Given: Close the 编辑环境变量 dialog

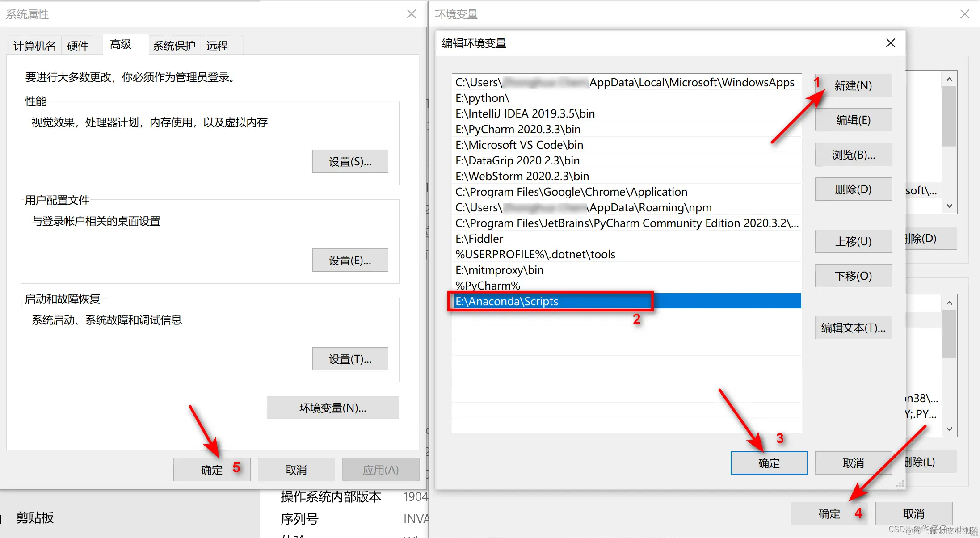Looking at the screenshot, I should 890,43.
